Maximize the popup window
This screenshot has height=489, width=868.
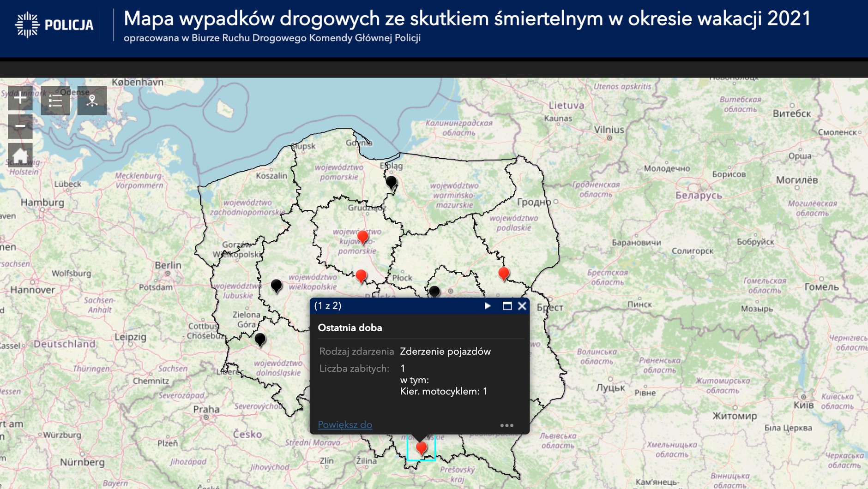(507, 306)
